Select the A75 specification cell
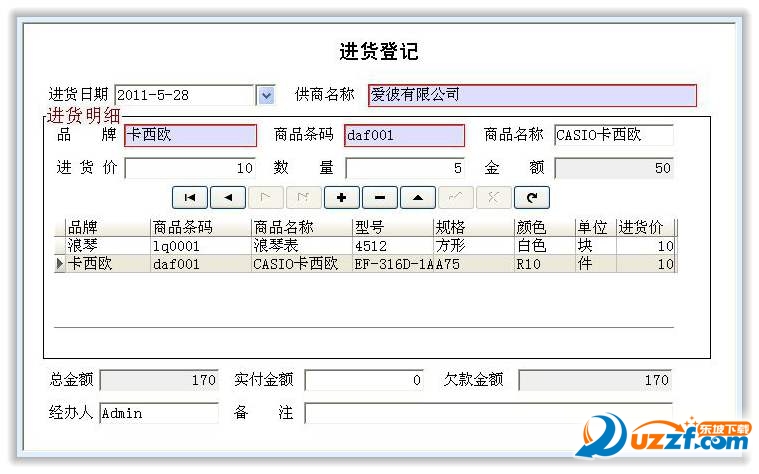759x474 pixels. [x=473, y=263]
